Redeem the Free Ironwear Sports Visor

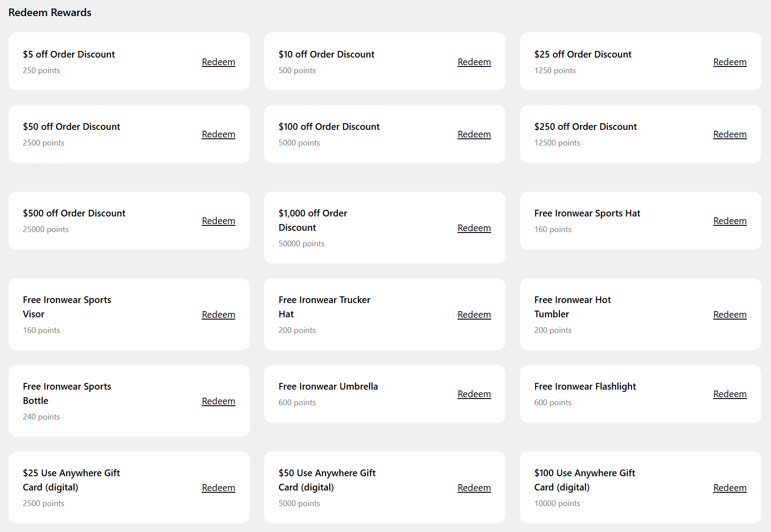tap(218, 315)
